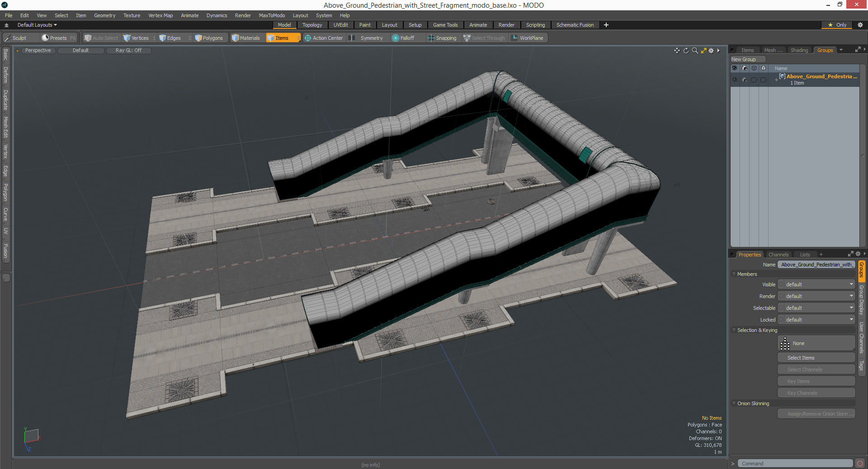
Task: Open the Default Layouts dropdown
Action: tap(37, 25)
